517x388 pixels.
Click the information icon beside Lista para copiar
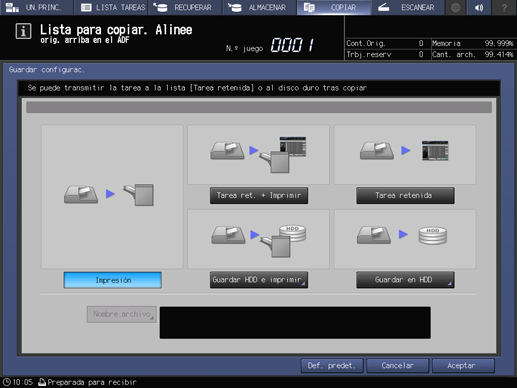point(23,31)
